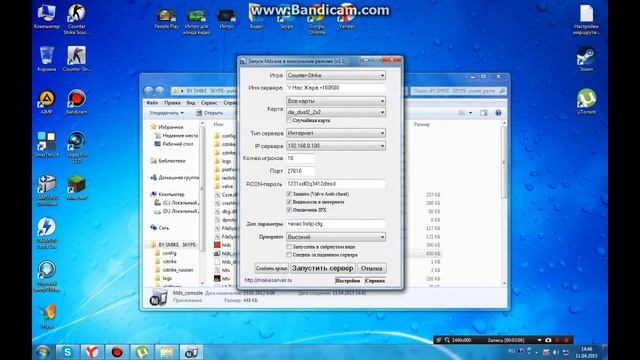Image resolution: width=640 pixels, height=360 pixels.
Task: Launch the AIMP desktop shortcut
Action: click(47, 102)
